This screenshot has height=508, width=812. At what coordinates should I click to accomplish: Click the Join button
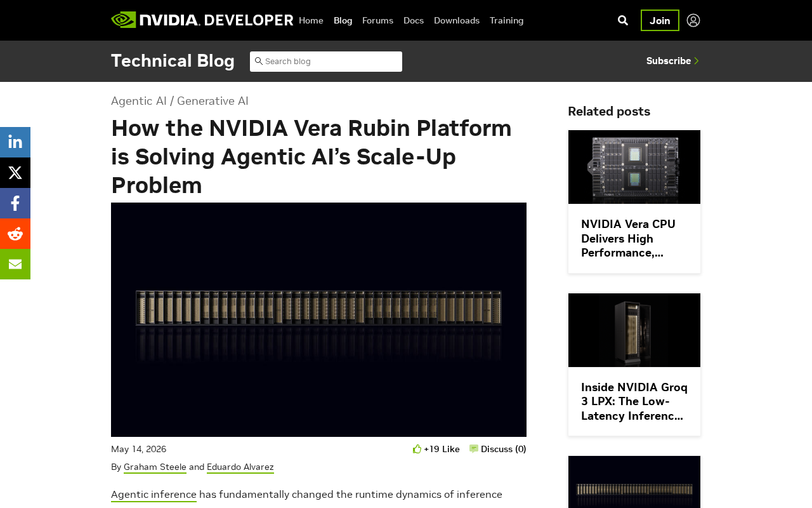tap(660, 20)
